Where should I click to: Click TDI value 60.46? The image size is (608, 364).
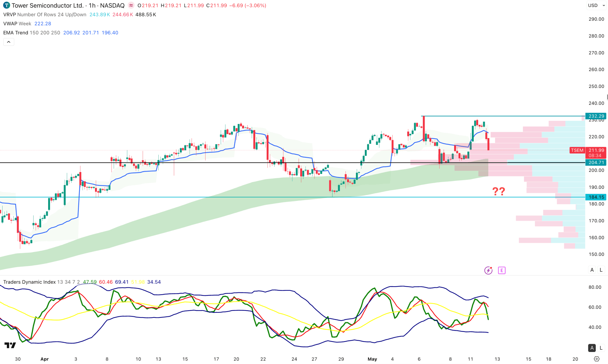click(x=106, y=282)
